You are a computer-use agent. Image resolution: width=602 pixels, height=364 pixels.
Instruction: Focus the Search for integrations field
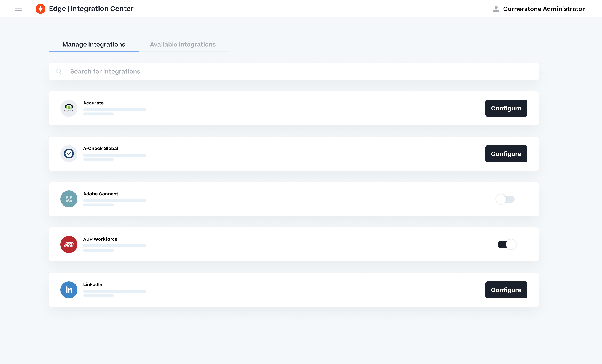[294, 71]
